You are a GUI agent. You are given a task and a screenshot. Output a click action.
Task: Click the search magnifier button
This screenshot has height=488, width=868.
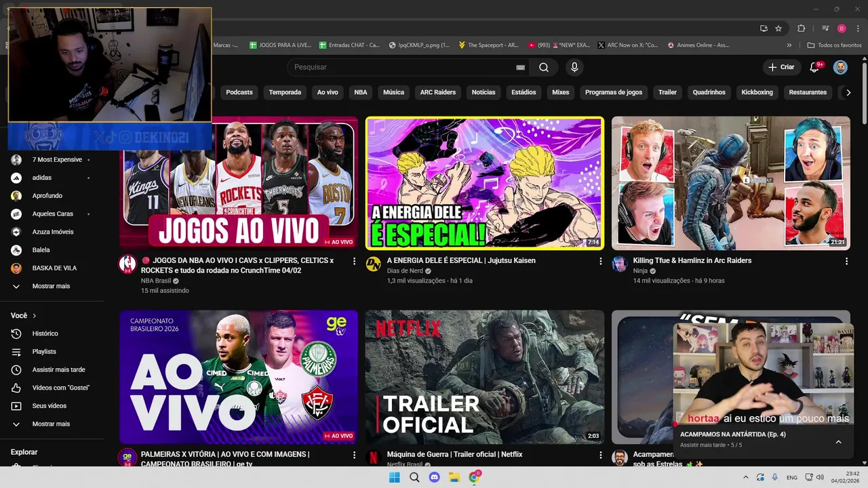pyautogui.click(x=544, y=67)
